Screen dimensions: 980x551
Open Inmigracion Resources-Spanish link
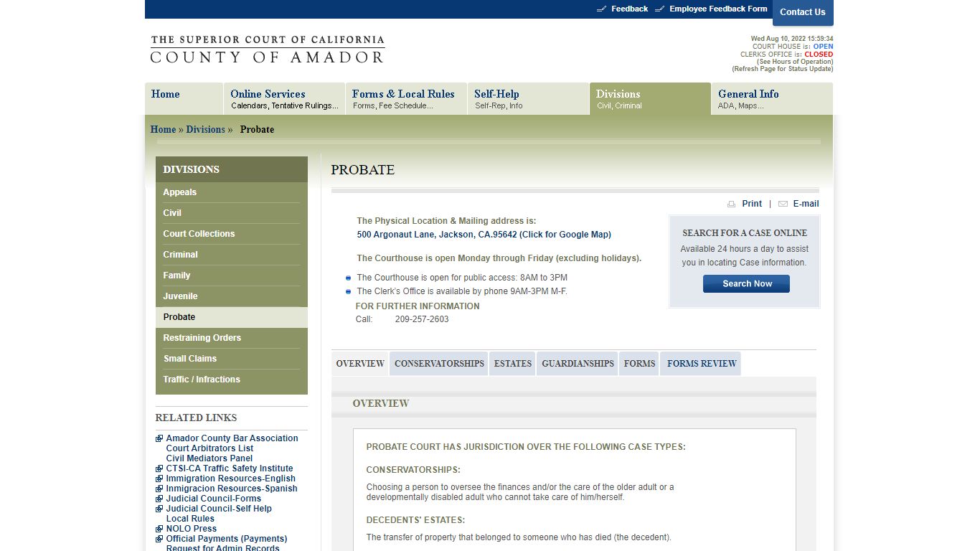(232, 489)
